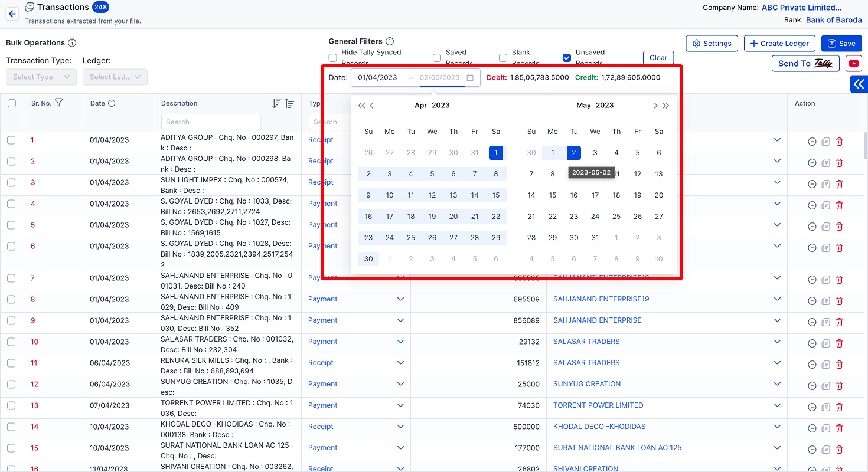Enable Hide Tally Synced Records checkbox

click(333, 58)
